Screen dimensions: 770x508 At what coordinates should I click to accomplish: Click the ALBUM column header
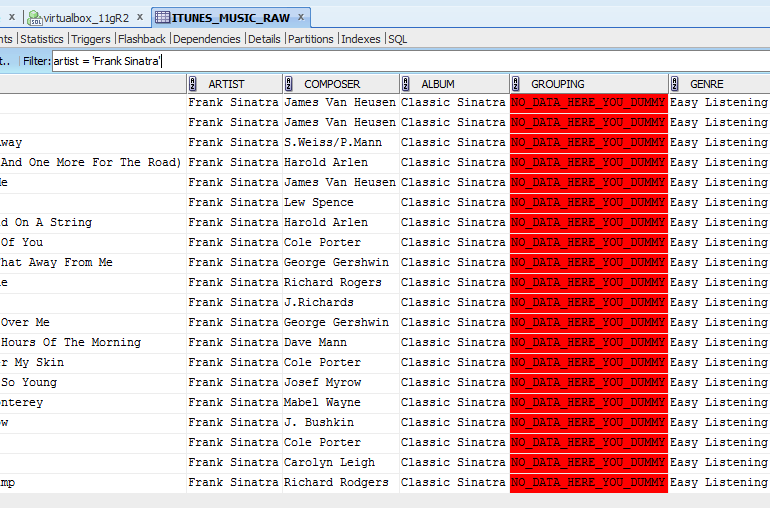[x=454, y=84]
